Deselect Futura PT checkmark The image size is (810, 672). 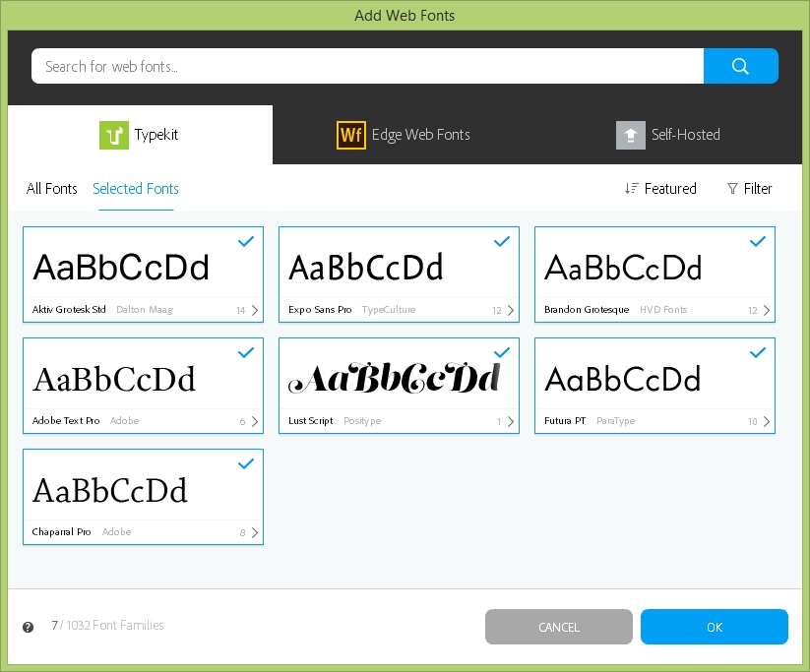click(x=757, y=353)
